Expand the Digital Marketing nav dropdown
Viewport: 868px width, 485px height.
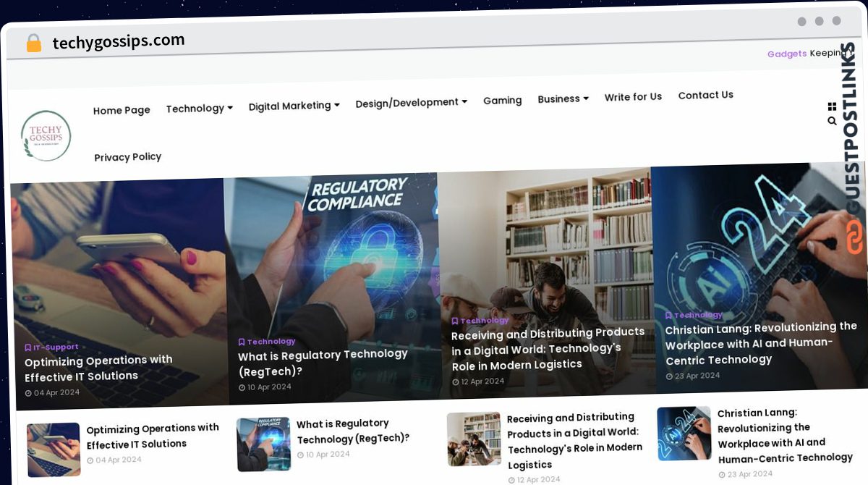(294, 106)
